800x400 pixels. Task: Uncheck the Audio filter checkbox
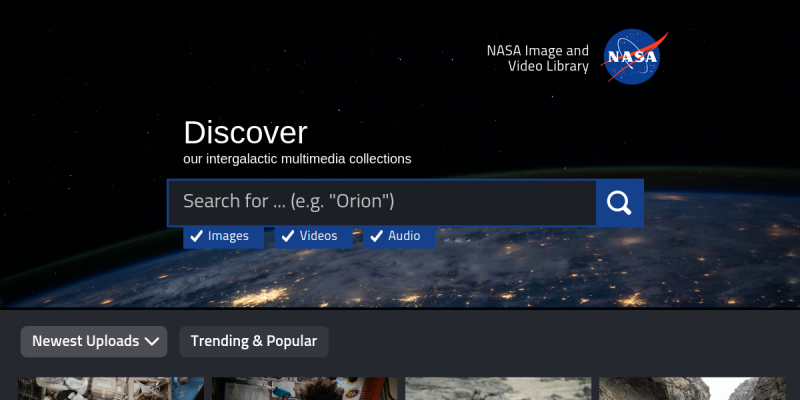[x=399, y=236]
